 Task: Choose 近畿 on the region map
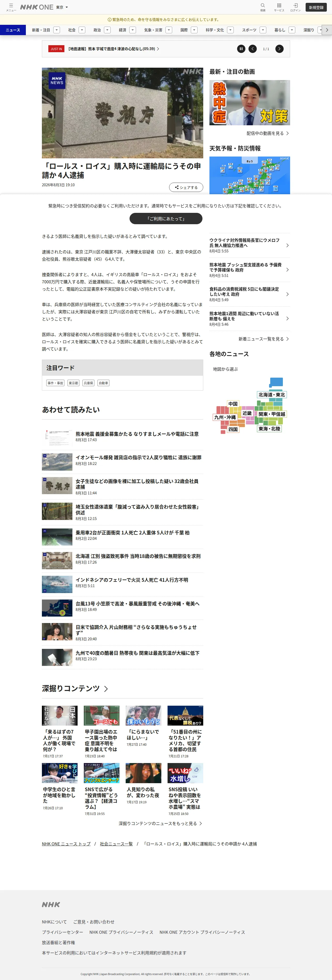(247, 413)
